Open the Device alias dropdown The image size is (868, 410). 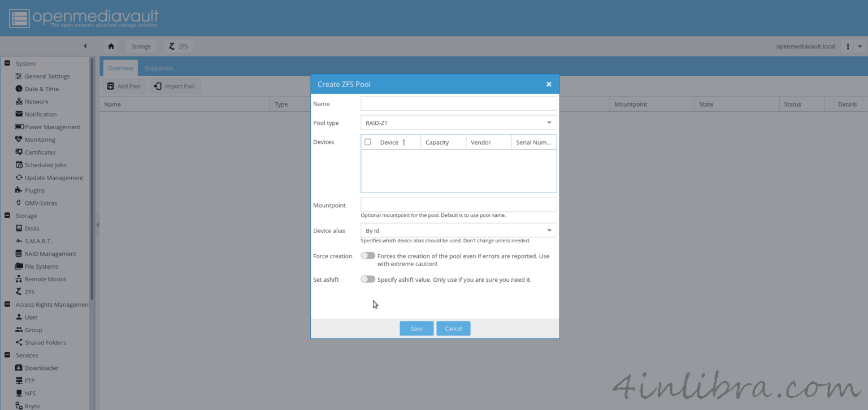[x=458, y=230]
